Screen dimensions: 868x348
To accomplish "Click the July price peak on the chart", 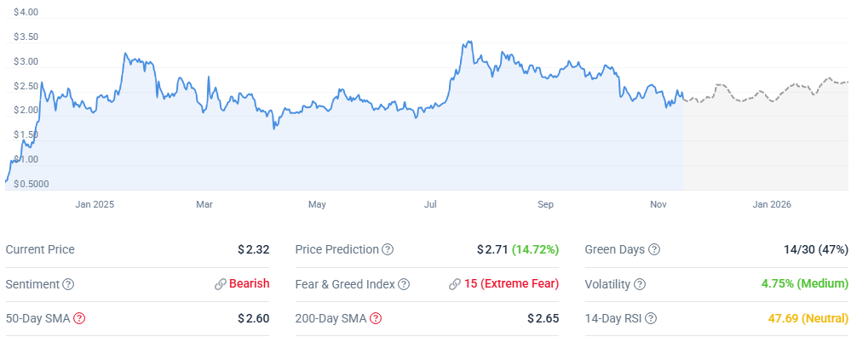I will coord(468,42).
